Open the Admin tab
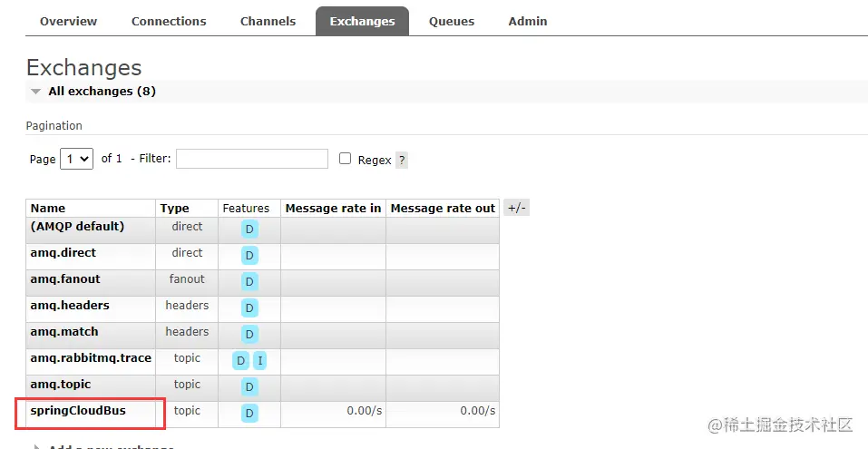868x449 pixels. pos(528,21)
